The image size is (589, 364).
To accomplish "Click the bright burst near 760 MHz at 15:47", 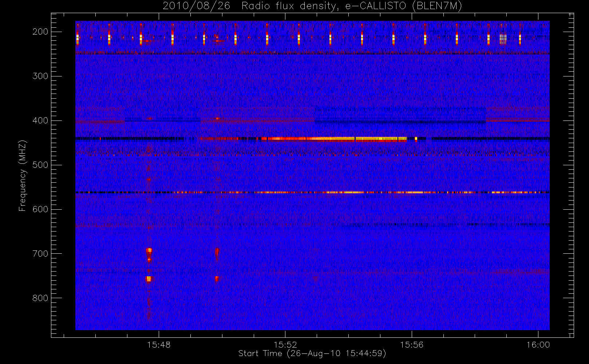I will pyautogui.click(x=148, y=279).
